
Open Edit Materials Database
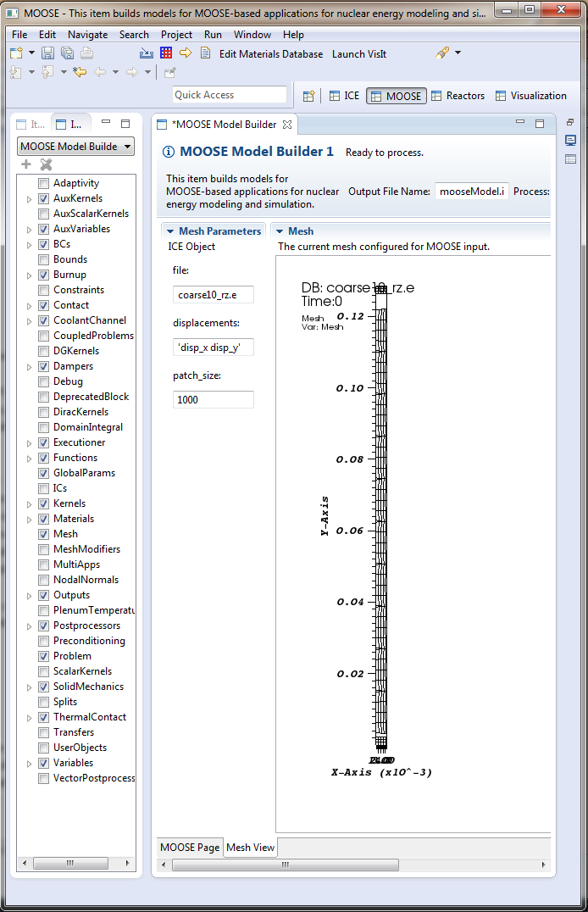coord(271,54)
